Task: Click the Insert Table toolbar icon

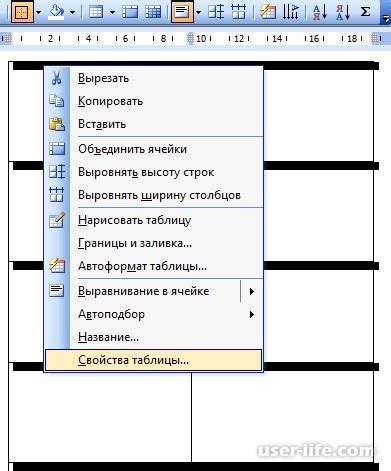Action: (x=96, y=12)
